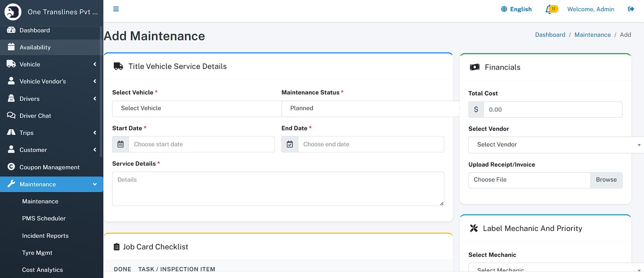Click the logout icon in header
The image size is (644, 278).
point(631,9)
